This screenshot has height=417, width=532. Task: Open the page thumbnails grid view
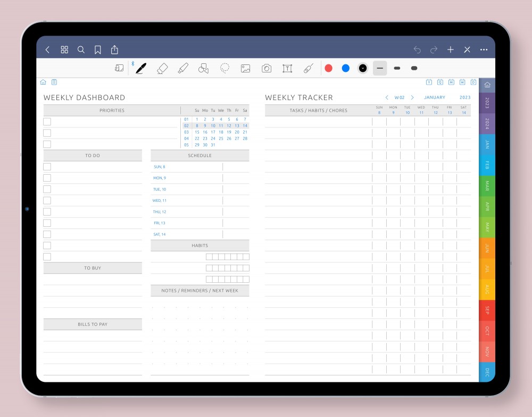click(64, 50)
